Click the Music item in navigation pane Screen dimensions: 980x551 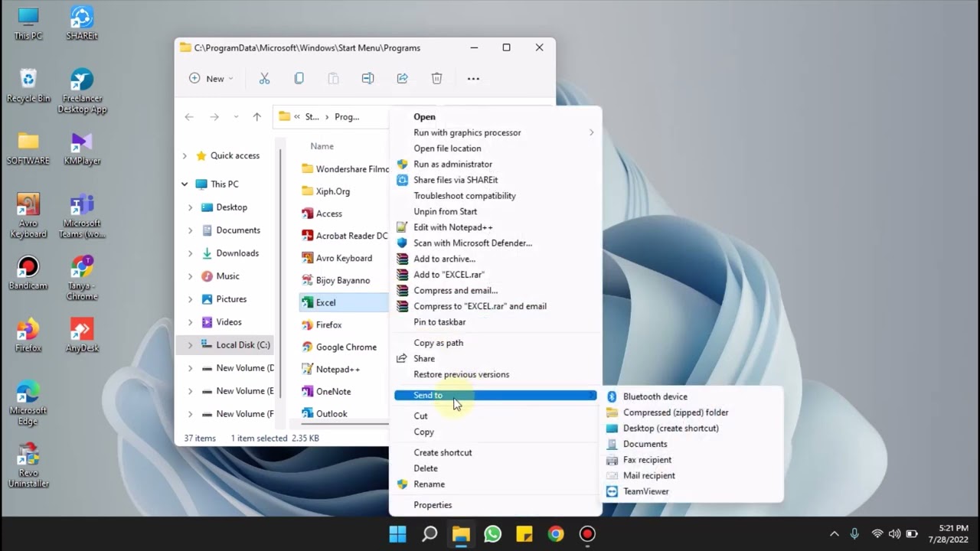point(227,276)
